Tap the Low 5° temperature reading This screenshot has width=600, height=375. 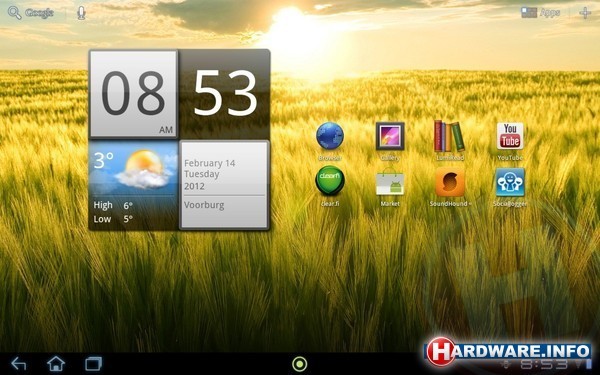pos(113,219)
